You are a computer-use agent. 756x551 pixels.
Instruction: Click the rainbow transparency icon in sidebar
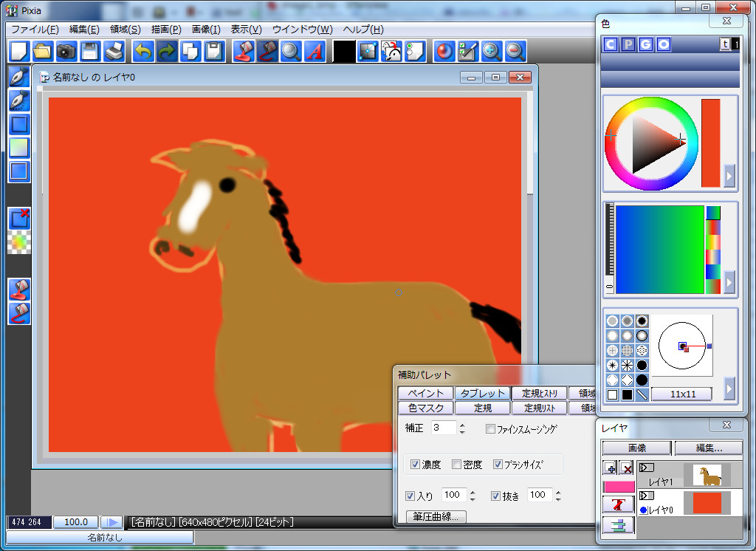(18, 242)
